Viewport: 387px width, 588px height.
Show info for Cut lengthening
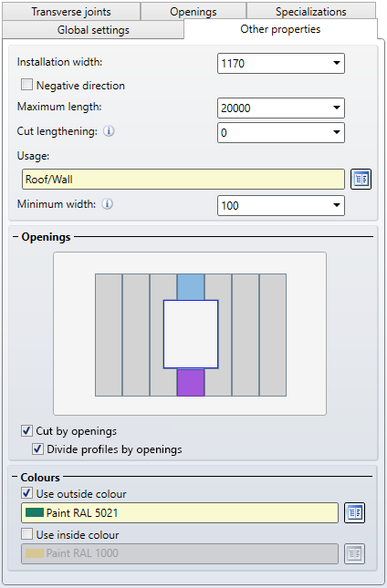point(109,131)
